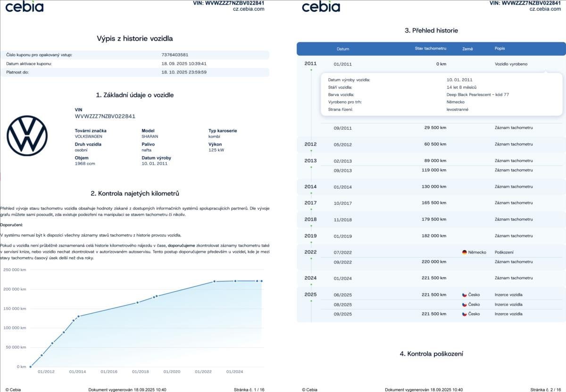Click the Popis column header
566x392 pixels.
pos(499,49)
